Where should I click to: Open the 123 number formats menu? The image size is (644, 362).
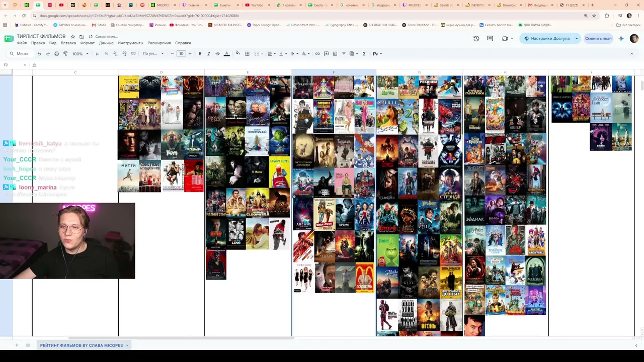[133, 54]
